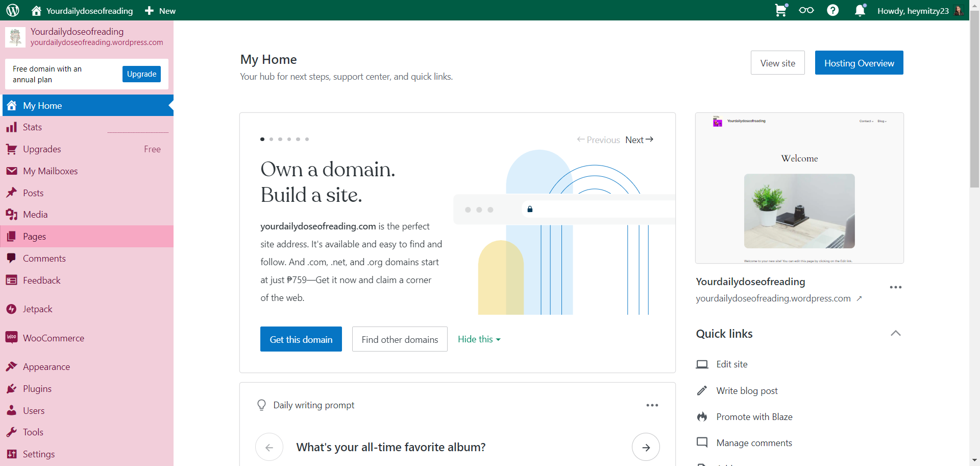This screenshot has height=466, width=980.
Task: Click the Appearance paintbrush icon
Action: 11,367
